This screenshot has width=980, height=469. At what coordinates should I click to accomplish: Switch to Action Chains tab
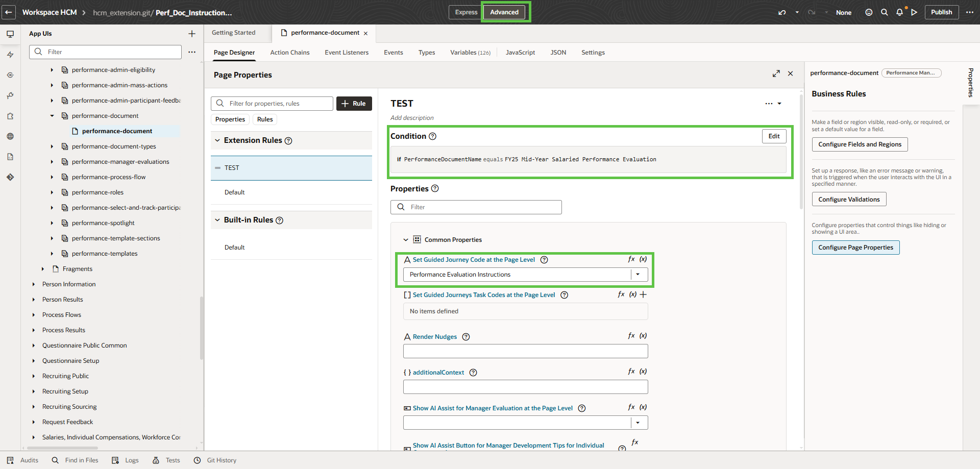290,53
